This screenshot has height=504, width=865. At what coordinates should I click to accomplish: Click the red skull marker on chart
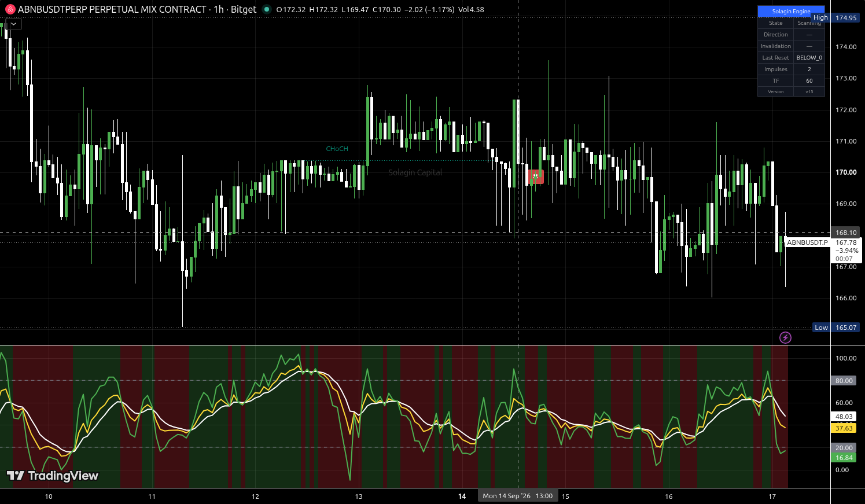tap(536, 176)
